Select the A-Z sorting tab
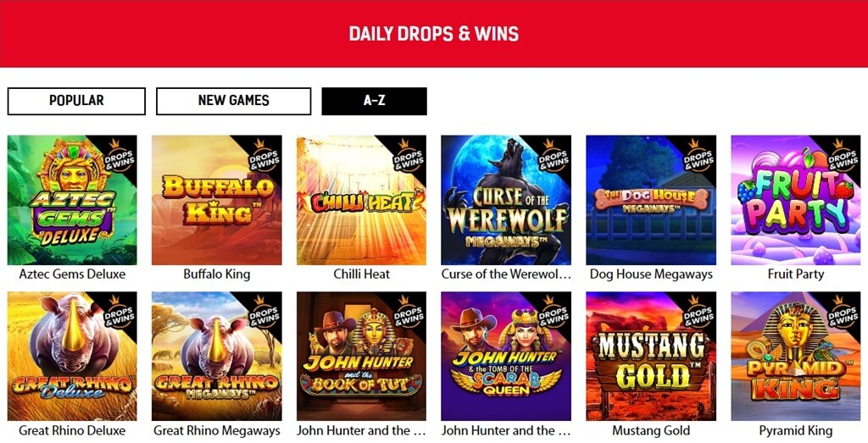This screenshot has width=868, height=443. [x=374, y=101]
